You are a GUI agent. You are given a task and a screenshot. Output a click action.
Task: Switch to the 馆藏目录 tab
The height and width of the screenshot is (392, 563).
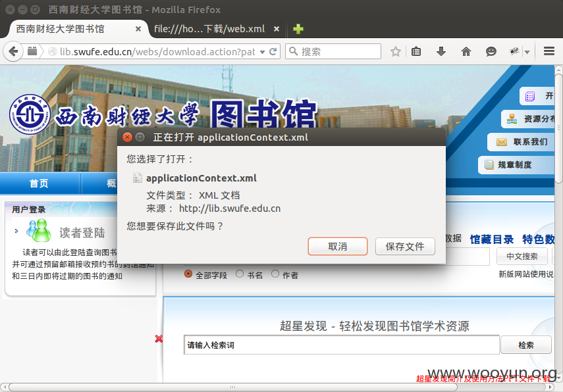coord(491,239)
